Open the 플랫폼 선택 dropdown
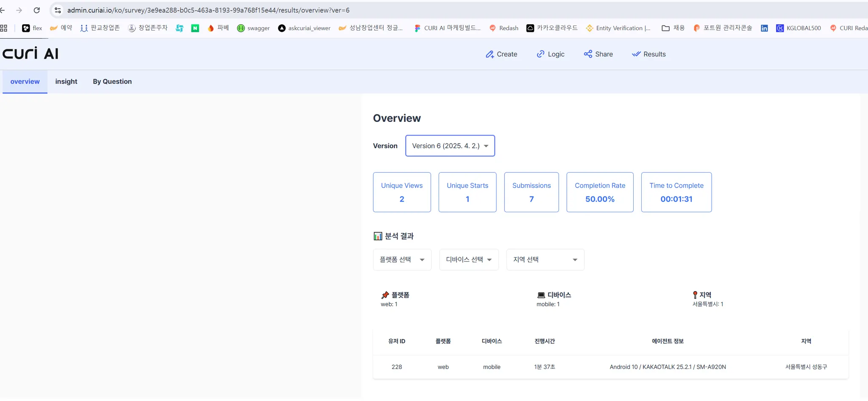This screenshot has height=401, width=868. 402,260
